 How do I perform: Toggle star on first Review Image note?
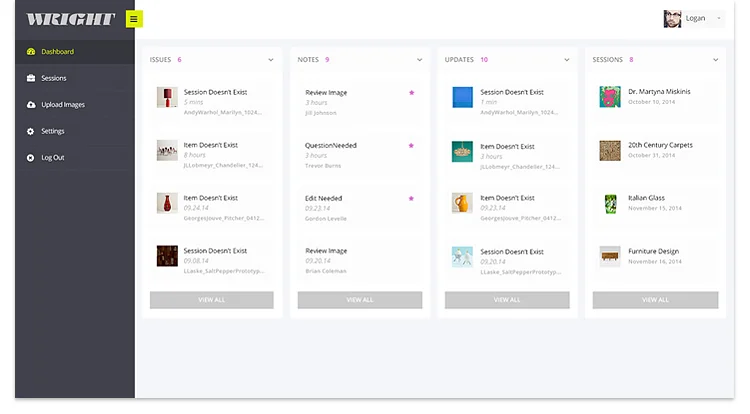click(x=411, y=93)
